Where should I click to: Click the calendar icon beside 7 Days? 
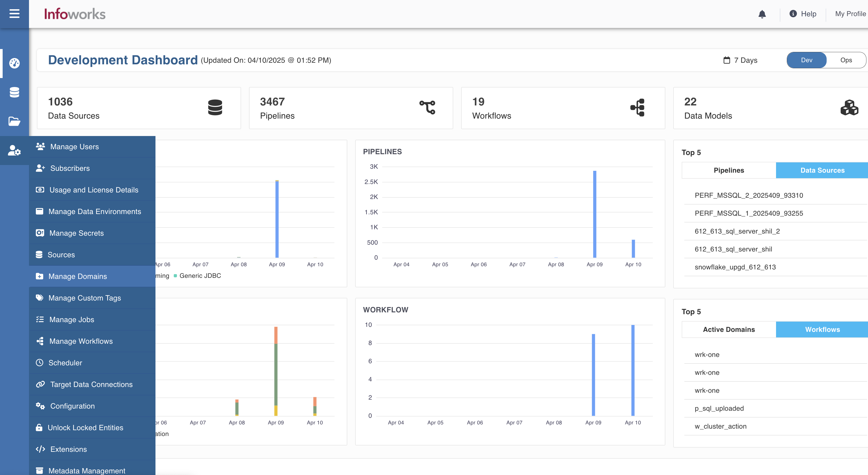pos(727,60)
